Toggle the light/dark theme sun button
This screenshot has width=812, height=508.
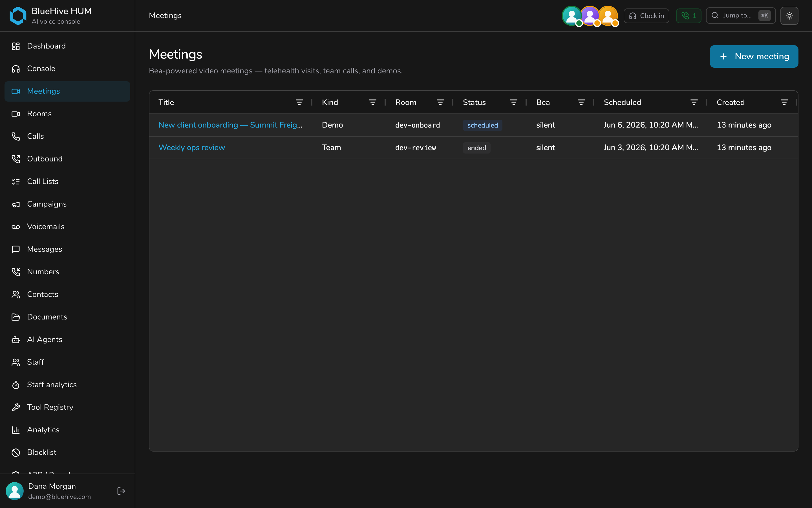tap(789, 16)
